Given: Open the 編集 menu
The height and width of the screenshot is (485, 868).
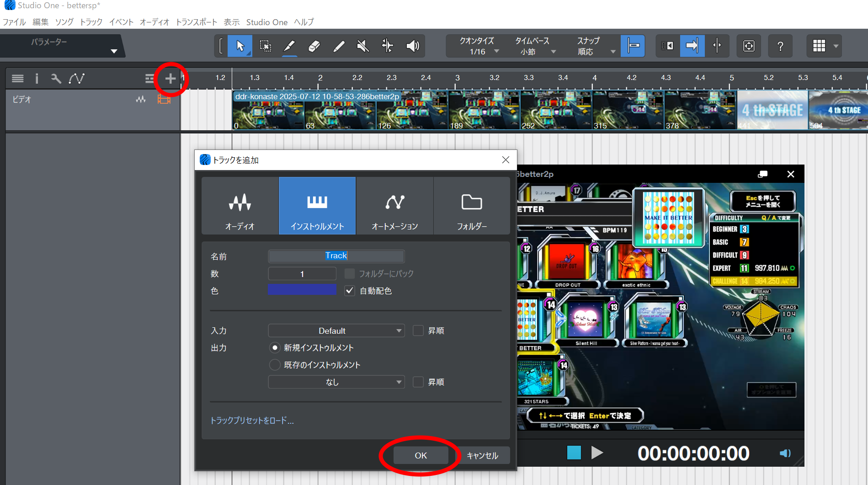Looking at the screenshot, I should (x=40, y=22).
